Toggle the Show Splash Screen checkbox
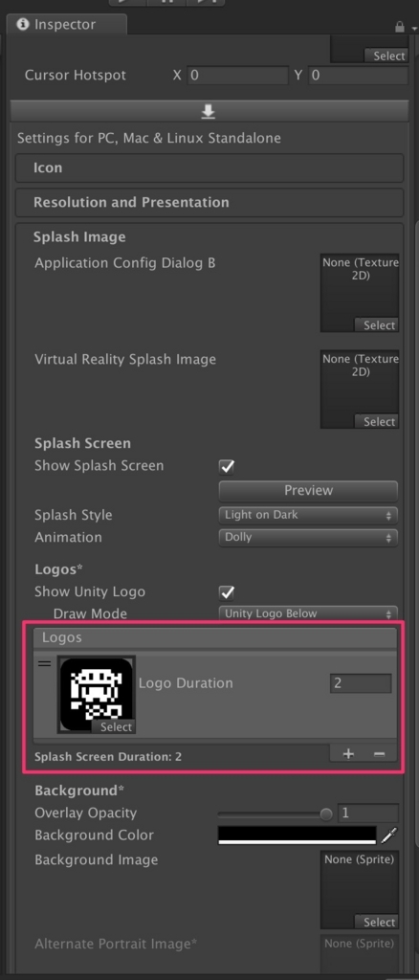This screenshot has width=419, height=980. pos(227,466)
